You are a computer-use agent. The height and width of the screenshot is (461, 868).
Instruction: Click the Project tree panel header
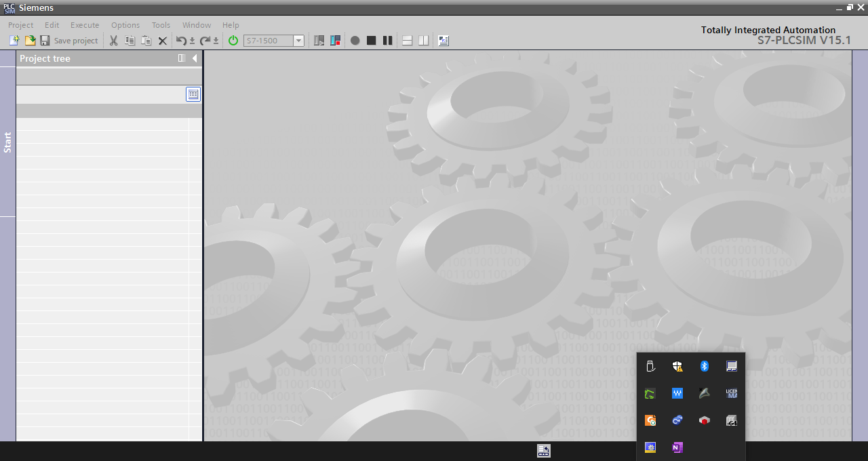109,58
